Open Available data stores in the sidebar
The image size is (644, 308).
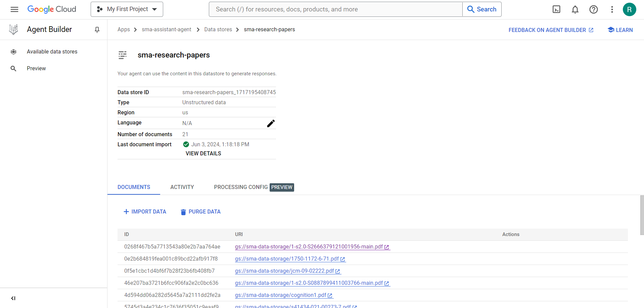point(52,51)
